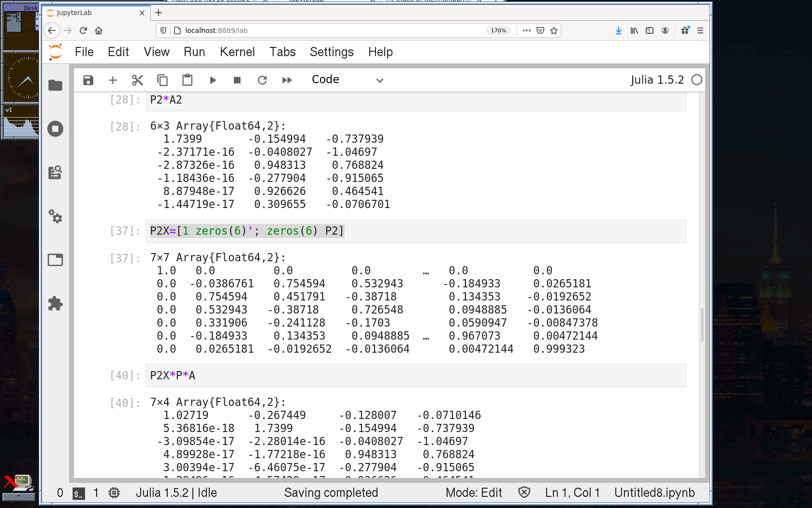Screen dimensions: 812x508
Task: Cut the selected cell with the scissors icon
Action: (x=138, y=80)
